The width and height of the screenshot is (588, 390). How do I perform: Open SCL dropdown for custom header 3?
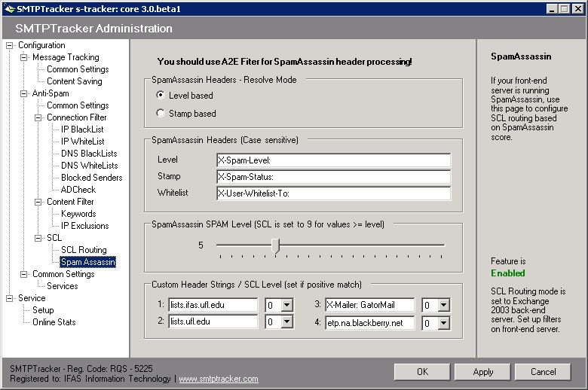point(443,305)
